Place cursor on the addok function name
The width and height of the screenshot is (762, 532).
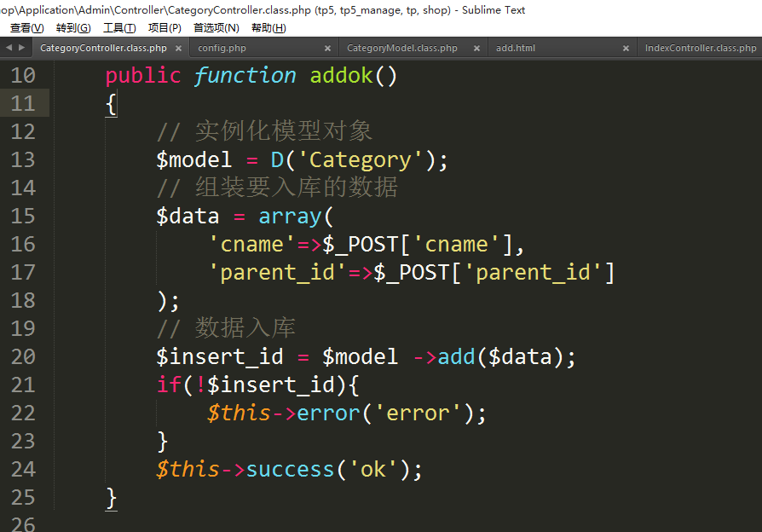[x=341, y=76]
